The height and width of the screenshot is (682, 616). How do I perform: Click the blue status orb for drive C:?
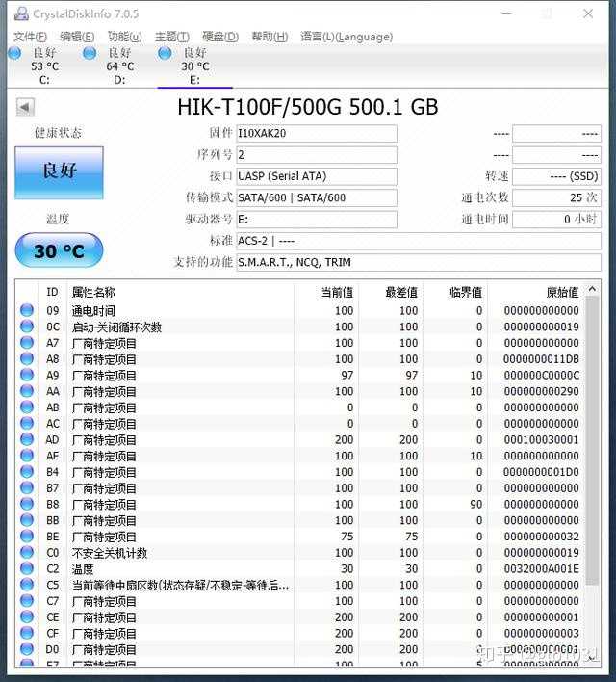coord(14,54)
